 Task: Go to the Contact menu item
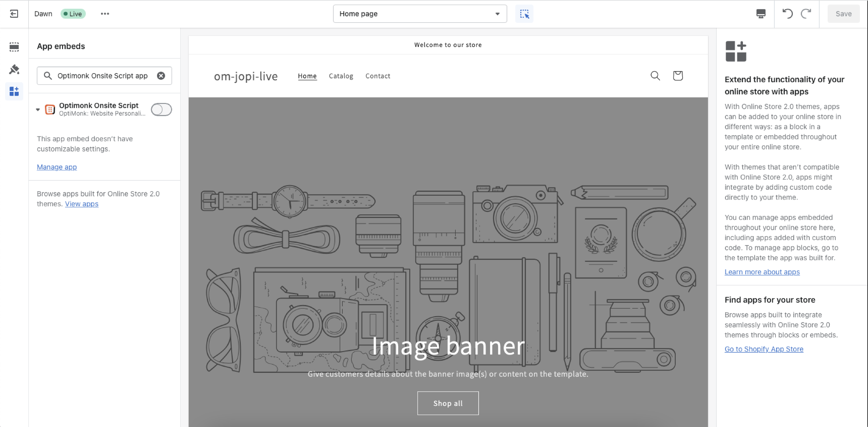[377, 76]
